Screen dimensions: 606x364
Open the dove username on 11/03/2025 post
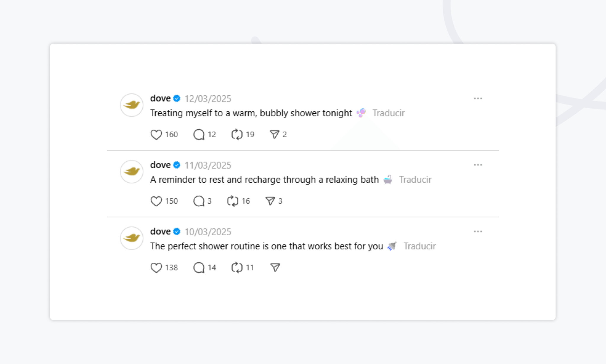[x=160, y=165]
